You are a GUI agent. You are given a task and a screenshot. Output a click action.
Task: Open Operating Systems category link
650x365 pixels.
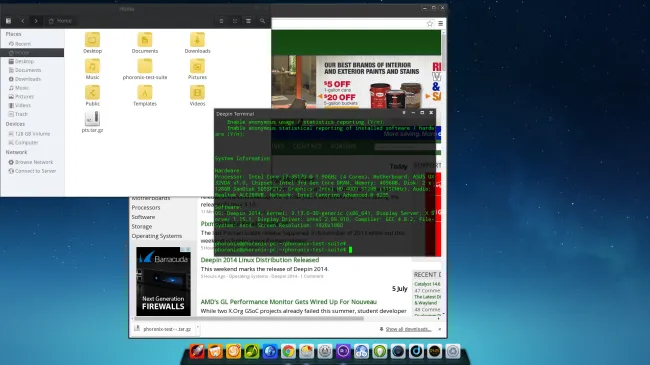[x=157, y=236]
